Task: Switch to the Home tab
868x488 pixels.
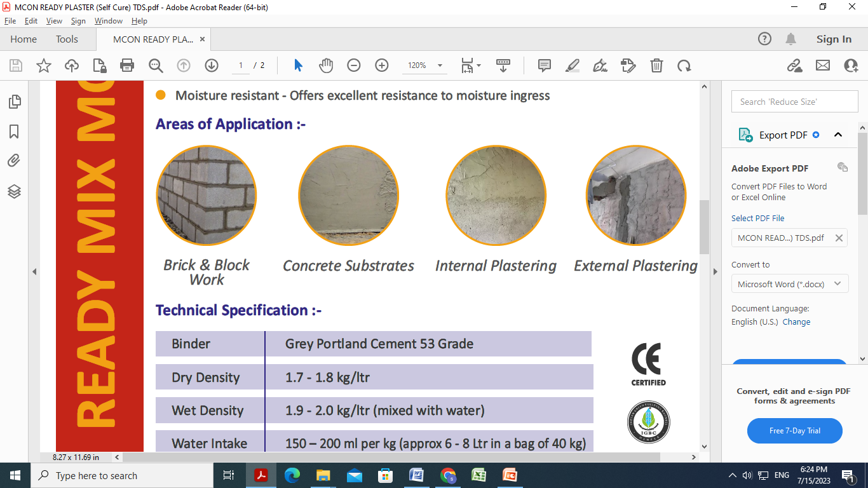Action: point(24,39)
